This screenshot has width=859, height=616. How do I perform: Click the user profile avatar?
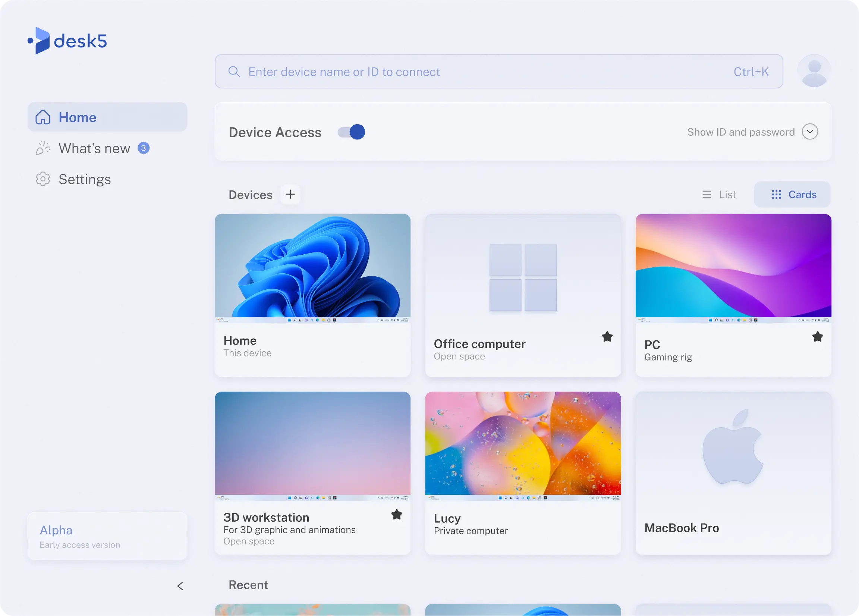click(x=814, y=71)
